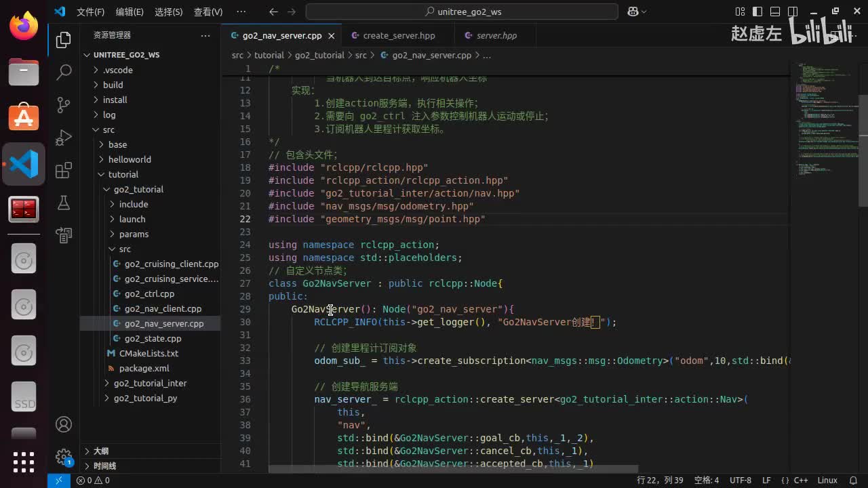Open Accounts icon in activity bar
Viewport: 868px width, 488px height.
(x=64, y=424)
